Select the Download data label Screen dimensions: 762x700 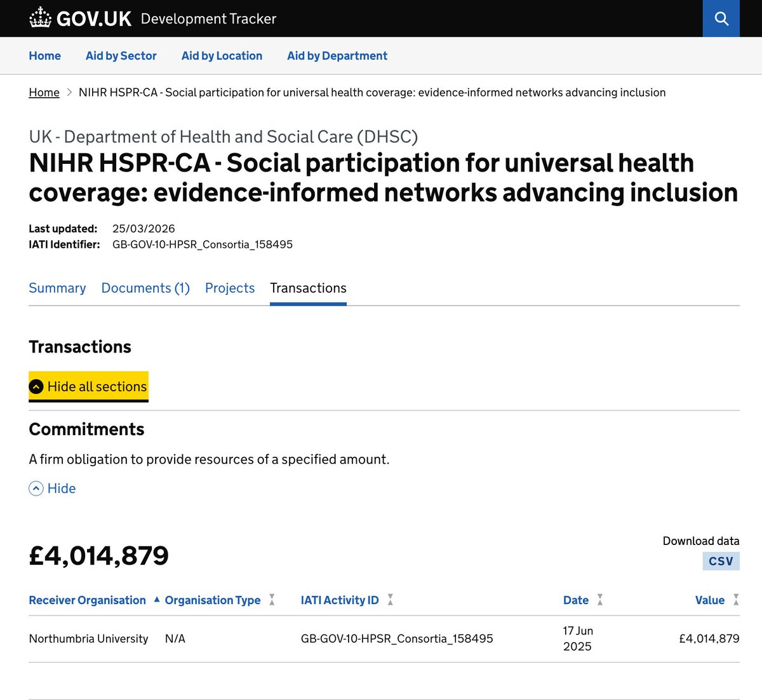click(x=701, y=541)
